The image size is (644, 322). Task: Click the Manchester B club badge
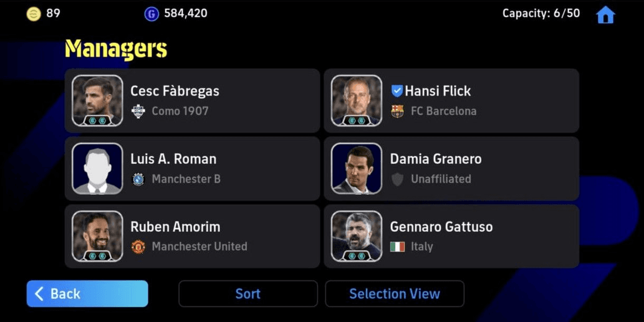138,179
